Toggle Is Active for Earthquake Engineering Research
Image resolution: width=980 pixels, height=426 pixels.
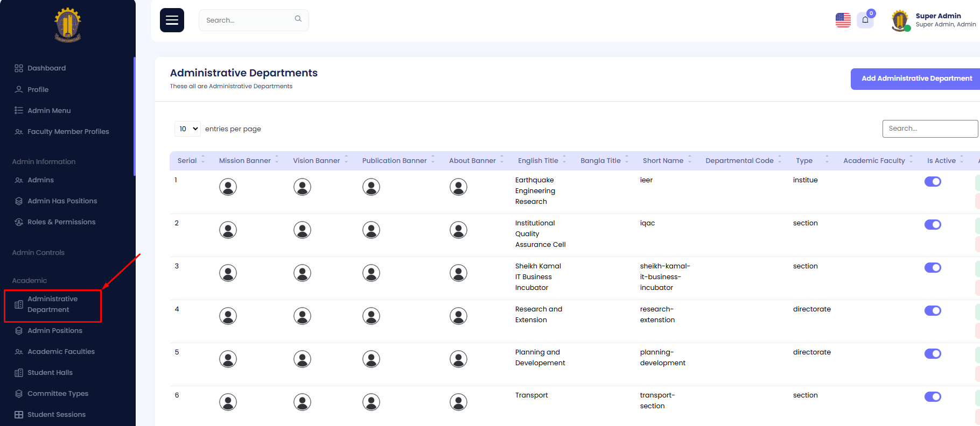pyautogui.click(x=933, y=182)
